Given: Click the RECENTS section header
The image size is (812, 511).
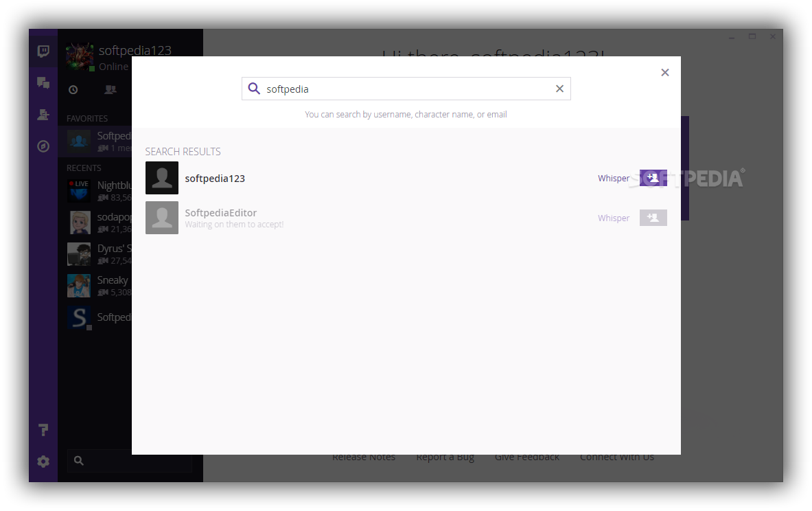Looking at the screenshot, I should (84, 168).
